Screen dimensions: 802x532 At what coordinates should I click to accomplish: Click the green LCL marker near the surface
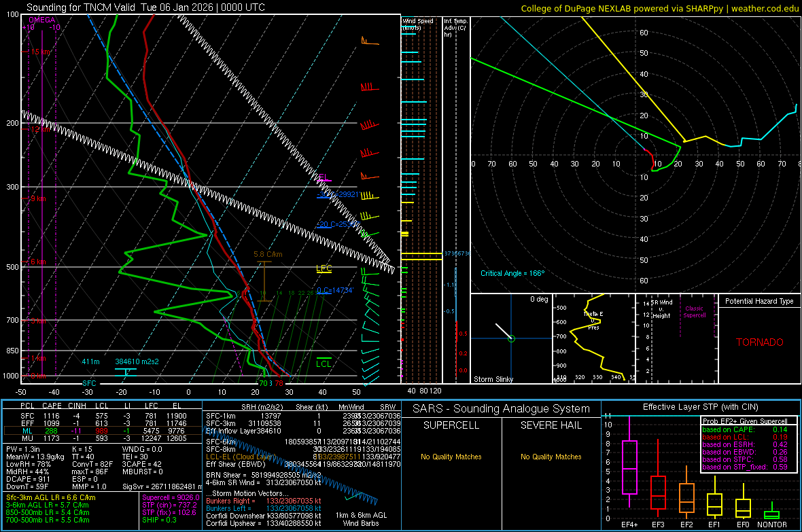(x=324, y=363)
